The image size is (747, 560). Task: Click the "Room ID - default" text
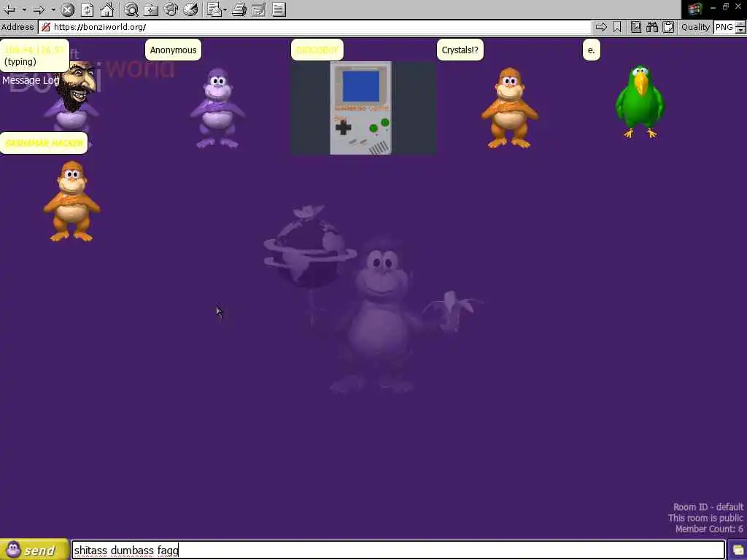tap(708, 507)
